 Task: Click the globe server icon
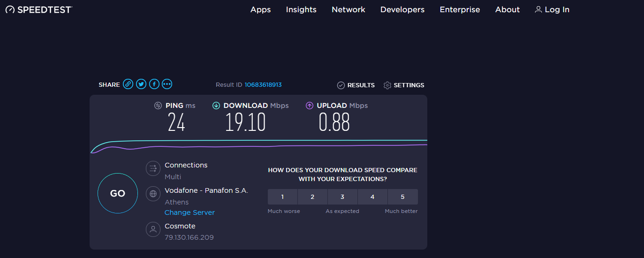[153, 194]
